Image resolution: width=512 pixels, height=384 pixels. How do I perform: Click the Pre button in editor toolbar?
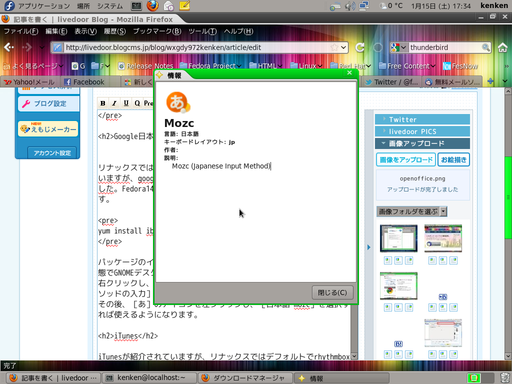148,103
